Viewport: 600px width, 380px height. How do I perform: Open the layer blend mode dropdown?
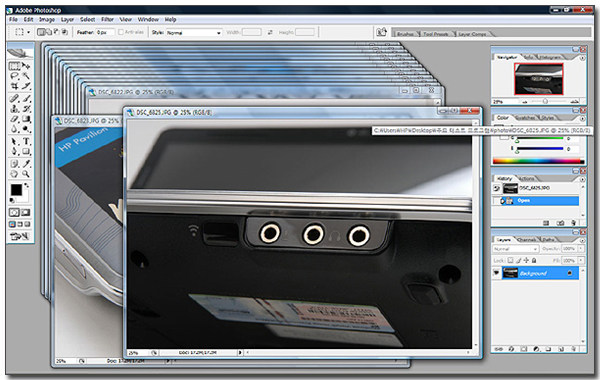point(515,249)
